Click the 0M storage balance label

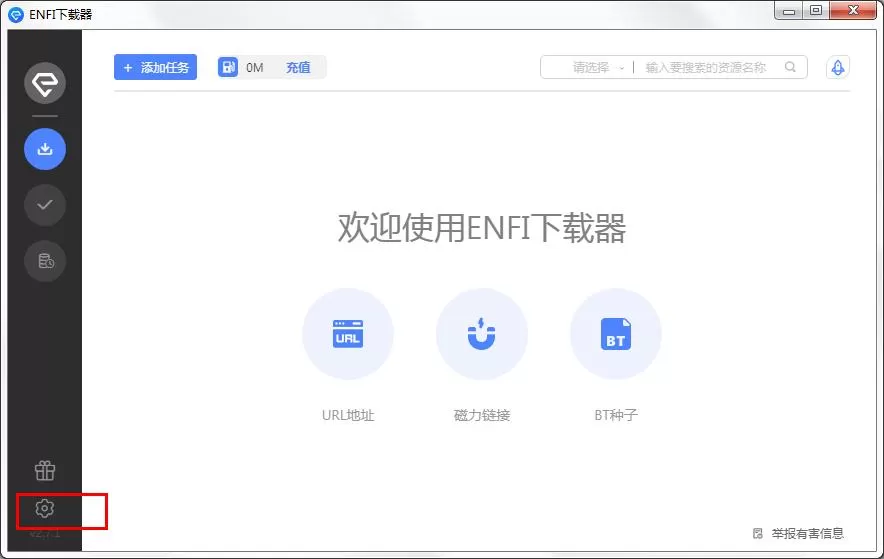(255, 68)
